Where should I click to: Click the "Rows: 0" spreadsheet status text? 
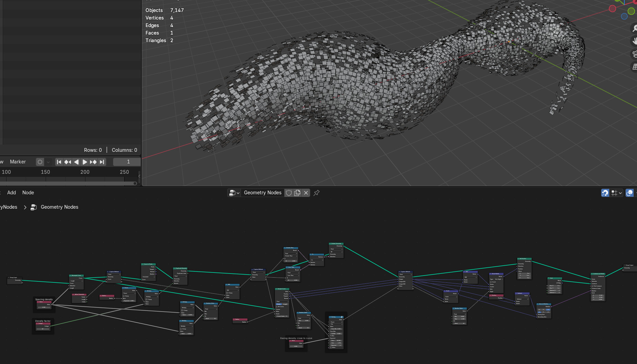(93, 150)
